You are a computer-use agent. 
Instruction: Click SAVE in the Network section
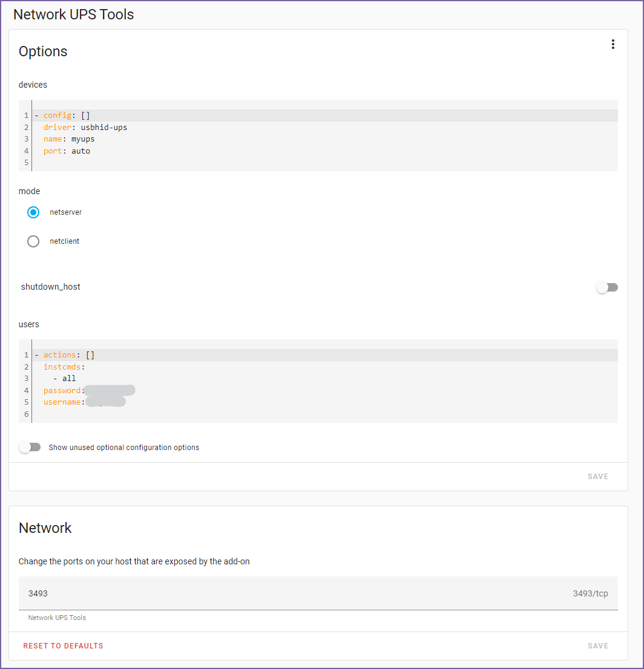point(597,645)
